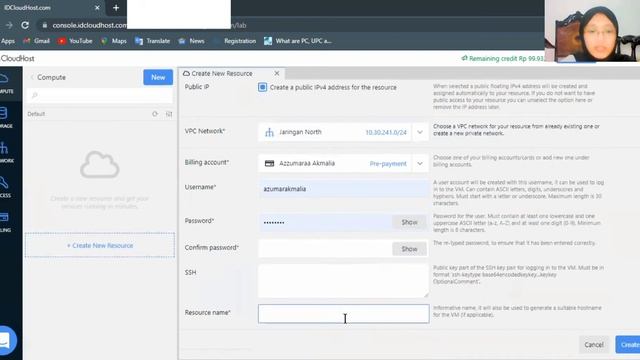640x360 pixels.
Task: Open the chat support bubble
Action: (x=6, y=340)
